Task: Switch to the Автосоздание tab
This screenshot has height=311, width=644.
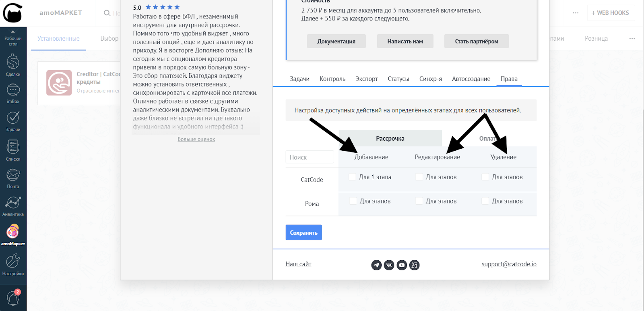Action: tap(471, 79)
